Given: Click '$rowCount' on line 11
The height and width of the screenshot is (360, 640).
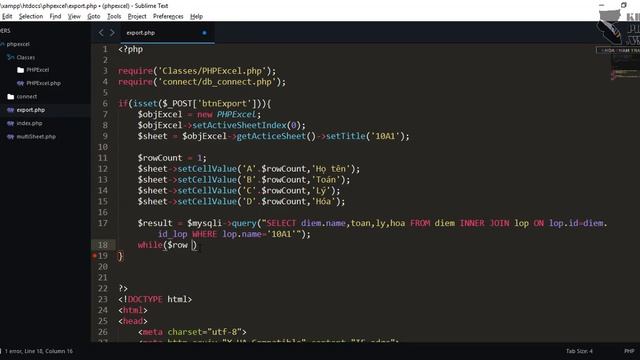Looking at the screenshot, I should coord(160,158).
